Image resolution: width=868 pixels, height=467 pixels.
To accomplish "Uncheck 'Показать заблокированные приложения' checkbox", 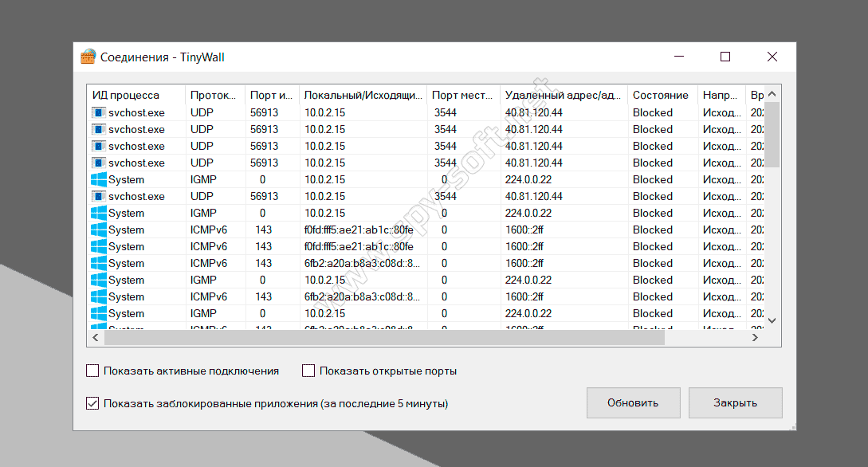I will coord(92,404).
